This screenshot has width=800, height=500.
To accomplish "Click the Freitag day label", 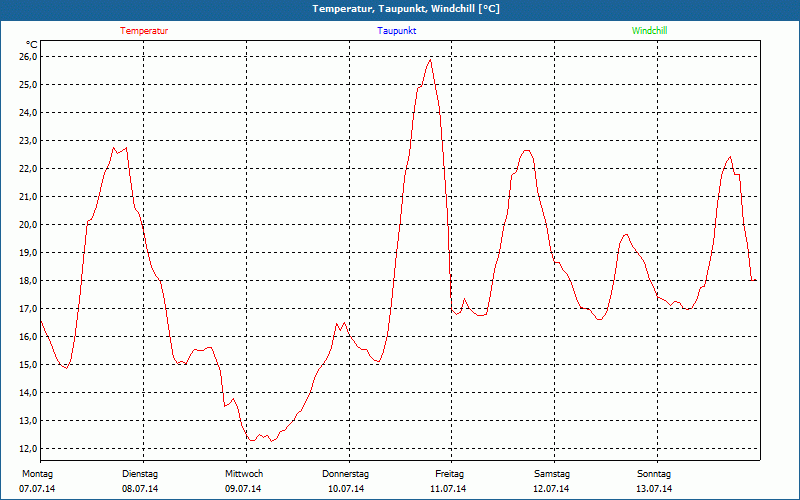I will (449, 474).
